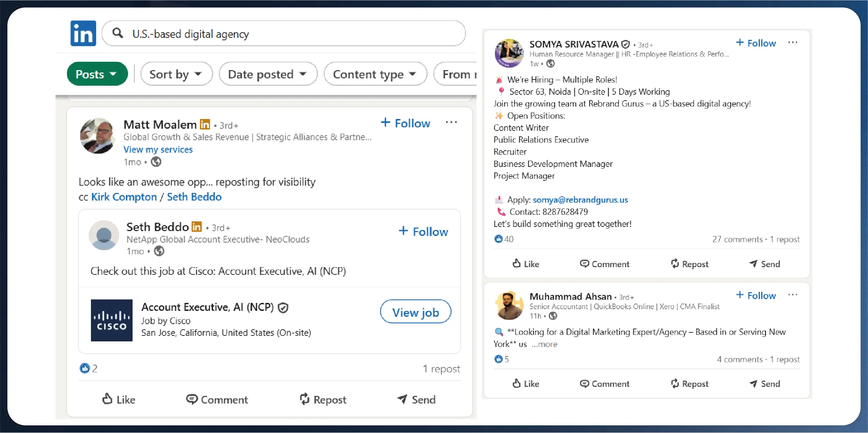Expand the Content type filter
Screen dimensions: 868x433
point(375,74)
